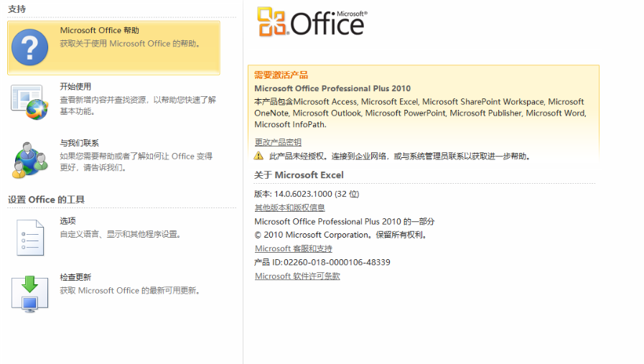Click the '更改产品密钥' link
The height and width of the screenshot is (364, 644).
pyautogui.click(x=278, y=142)
